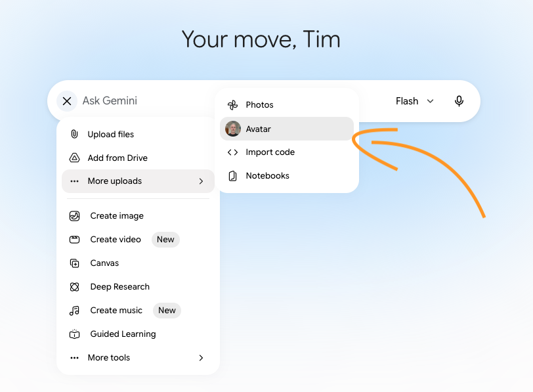Image resolution: width=533 pixels, height=392 pixels.
Task: Open Notebooks from the submenu
Action: 287,176
